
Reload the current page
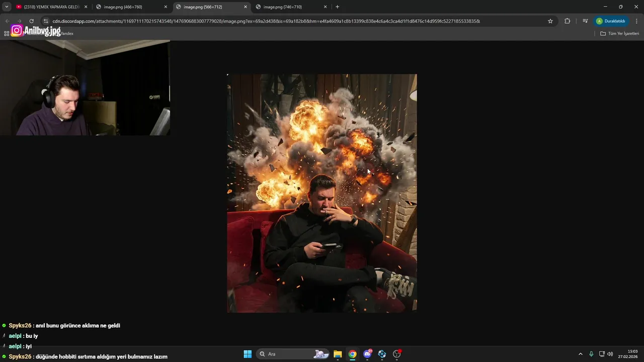(31, 21)
